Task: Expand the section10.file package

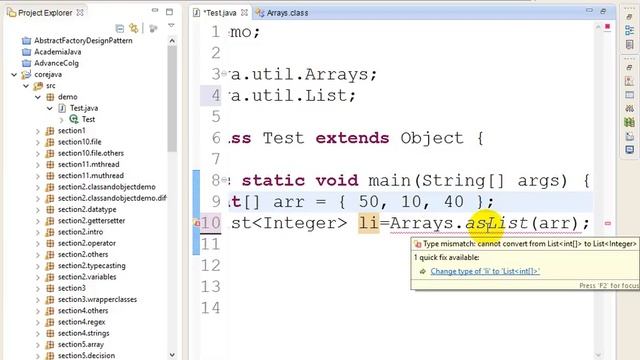Action: click(x=38, y=142)
